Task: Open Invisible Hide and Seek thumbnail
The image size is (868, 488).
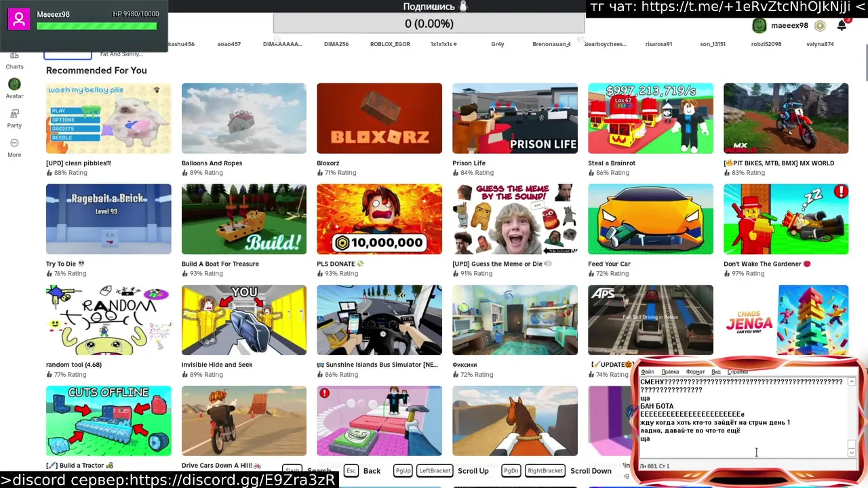Action: pyautogui.click(x=244, y=320)
